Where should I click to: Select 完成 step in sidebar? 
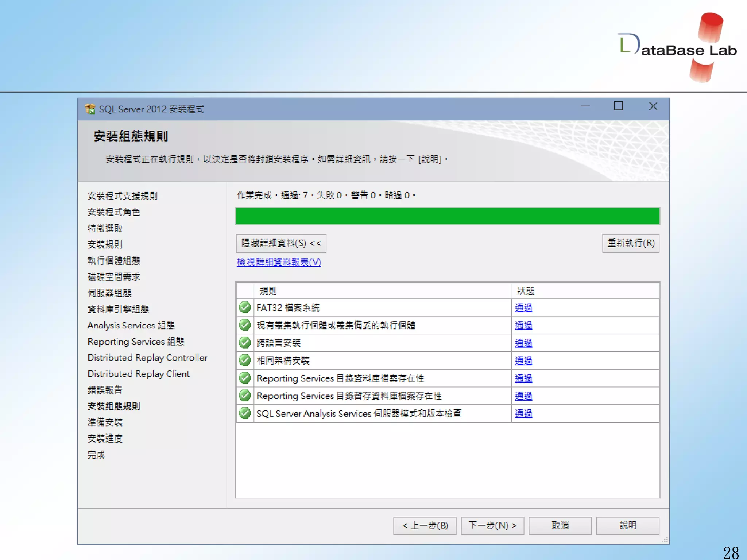click(96, 455)
